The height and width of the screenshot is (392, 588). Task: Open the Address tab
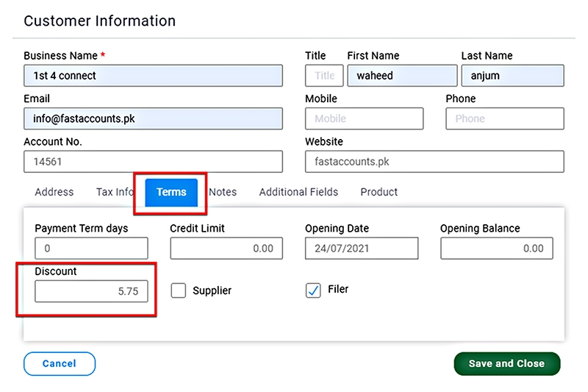(54, 192)
